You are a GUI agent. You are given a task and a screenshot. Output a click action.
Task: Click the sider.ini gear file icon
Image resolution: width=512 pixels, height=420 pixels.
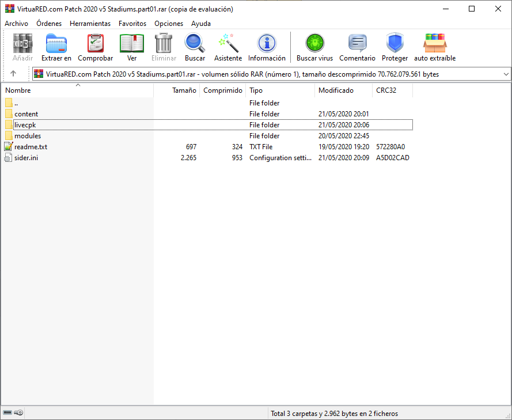click(x=8, y=158)
